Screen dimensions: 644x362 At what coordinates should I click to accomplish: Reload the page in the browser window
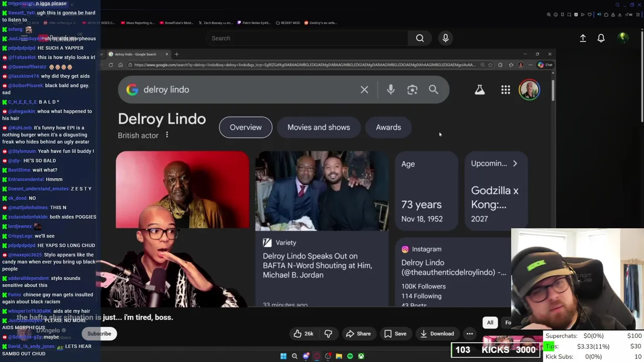point(111,65)
